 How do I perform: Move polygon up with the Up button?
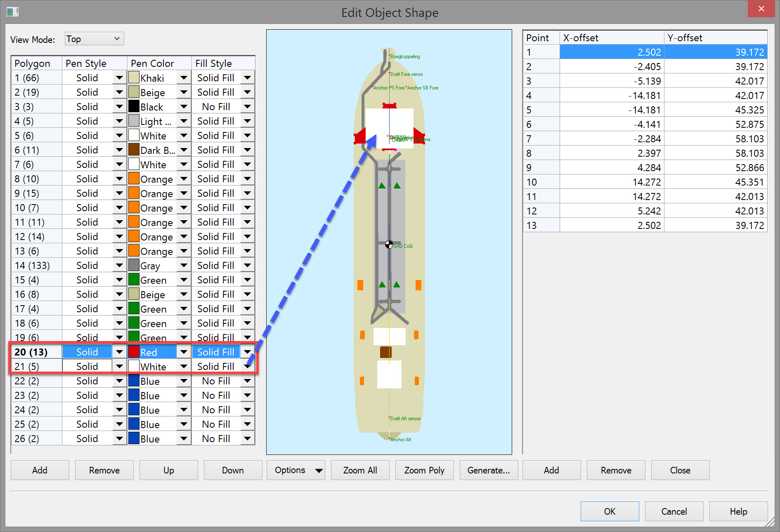(168, 470)
